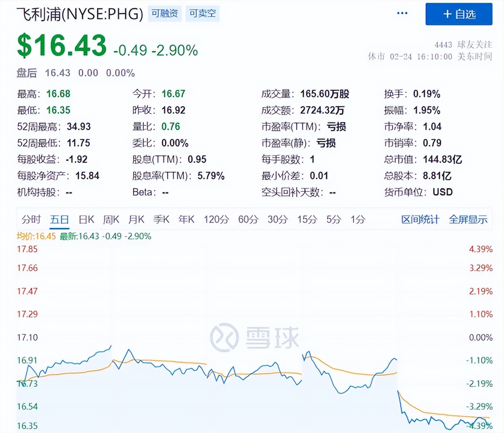The image size is (504, 433).
Task: Click the 可融资 badge
Action: point(164,13)
